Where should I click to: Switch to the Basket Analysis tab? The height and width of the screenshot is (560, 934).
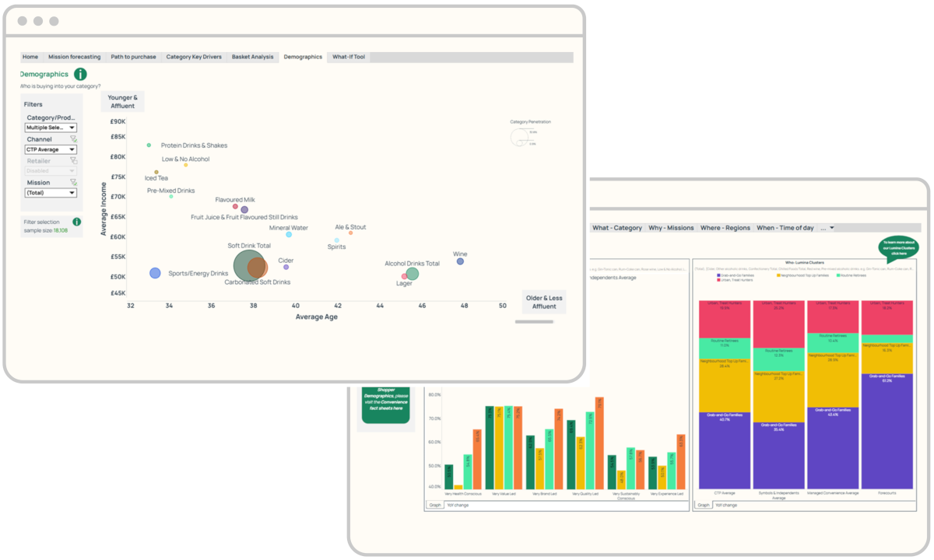pos(254,56)
